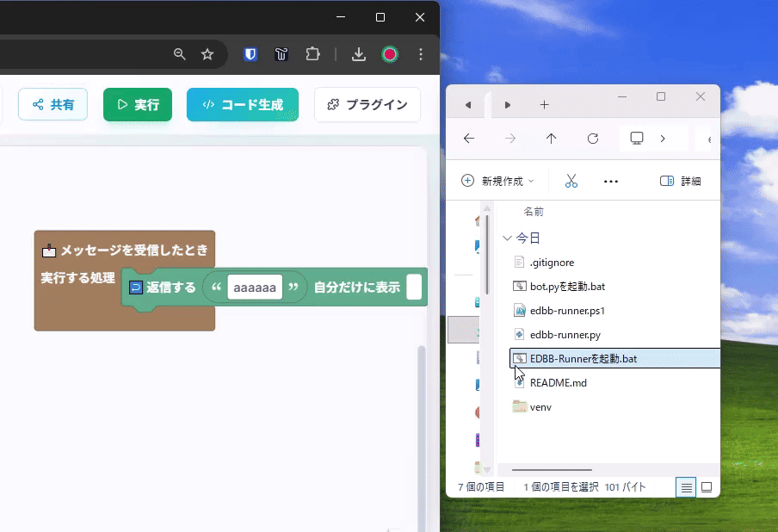Screen dimensions: 778x532
Task: Switch Explorer to list view at bottom right
Action: pyautogui.click(x=686, y=487)
